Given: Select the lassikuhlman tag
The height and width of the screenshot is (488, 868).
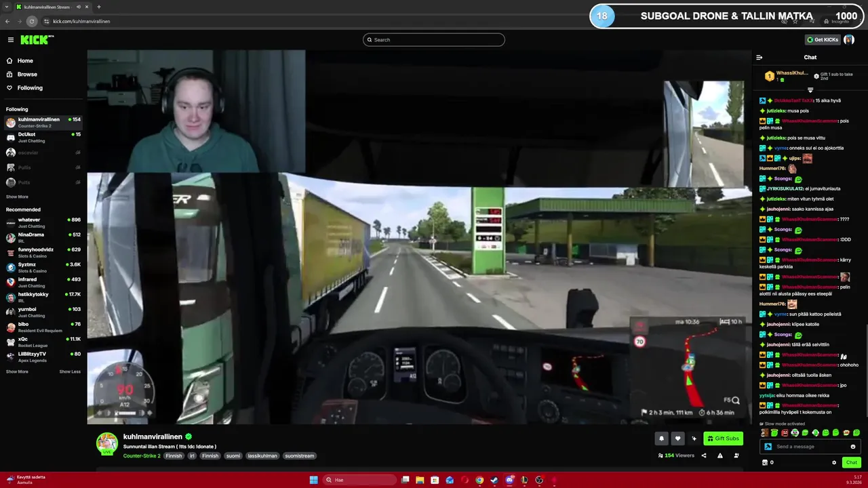Looking at the screenshot, I should click(x=262, y=456).
